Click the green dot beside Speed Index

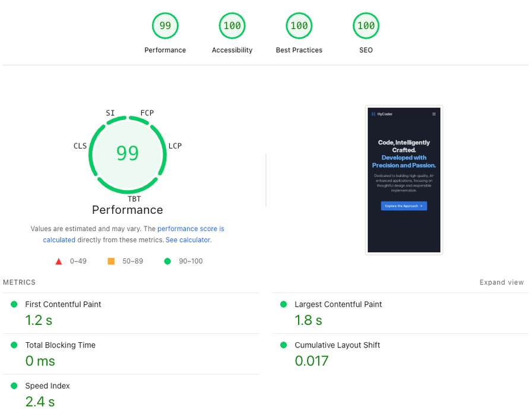(13, 386)
